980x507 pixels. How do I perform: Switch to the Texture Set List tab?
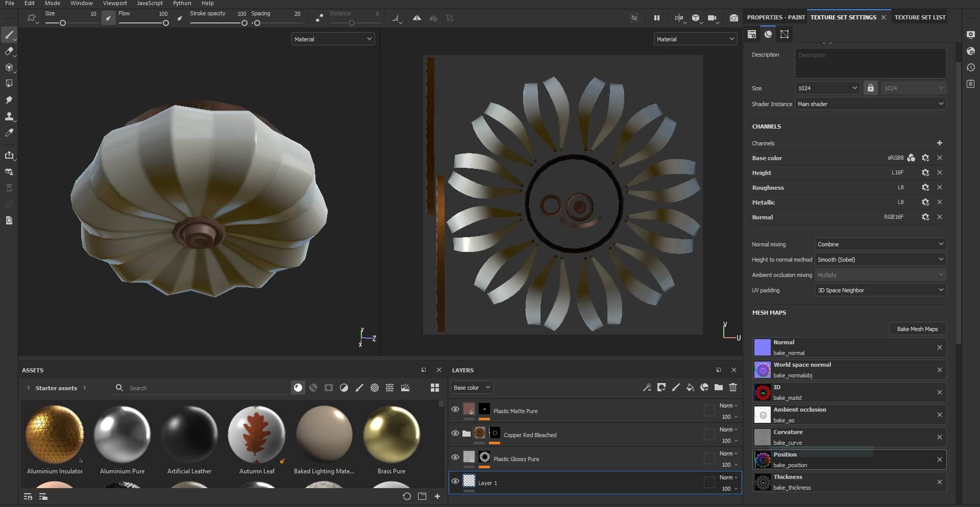pos(920,17)
